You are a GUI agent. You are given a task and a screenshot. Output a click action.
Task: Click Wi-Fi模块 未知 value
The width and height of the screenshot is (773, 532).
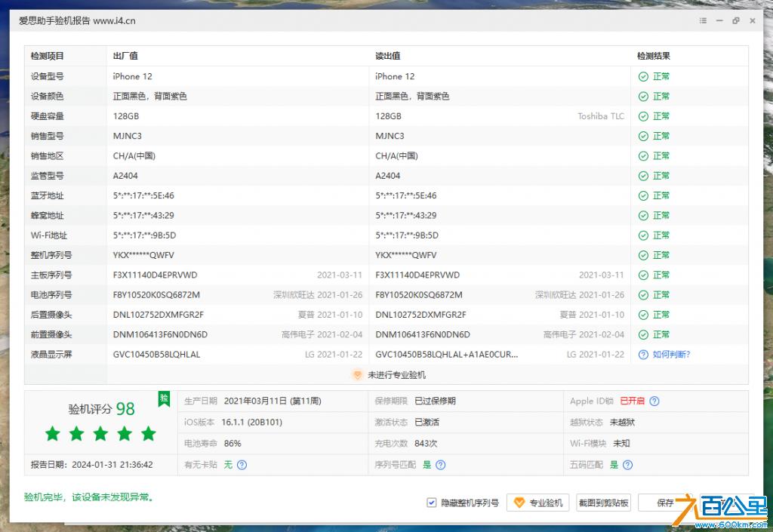621,444
